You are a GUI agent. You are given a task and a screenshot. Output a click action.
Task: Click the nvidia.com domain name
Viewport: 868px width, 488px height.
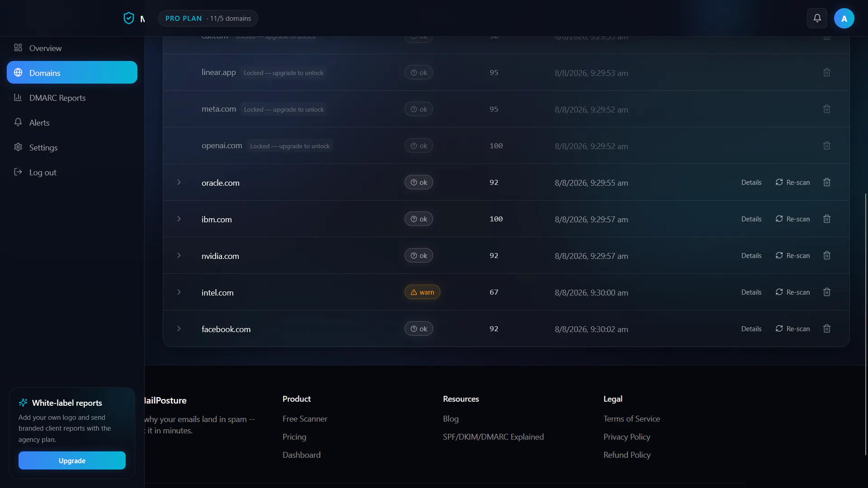pyautogui.click(x=220, y=256)
